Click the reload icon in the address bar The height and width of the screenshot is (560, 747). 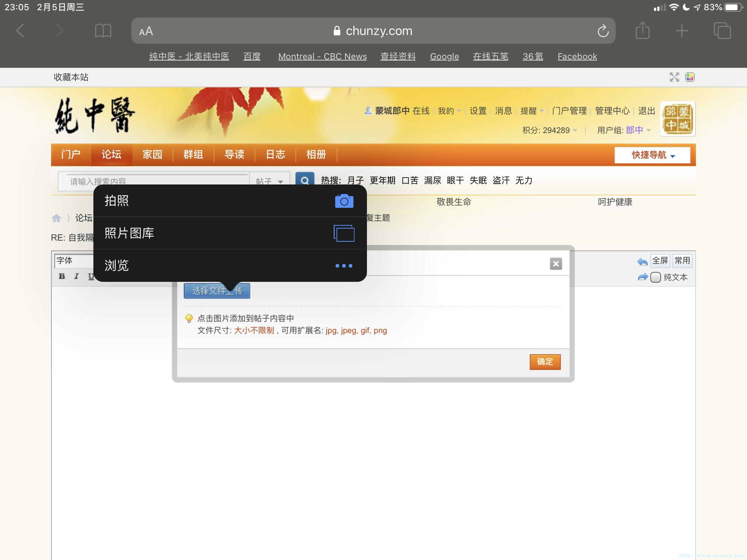coord(603,31)
